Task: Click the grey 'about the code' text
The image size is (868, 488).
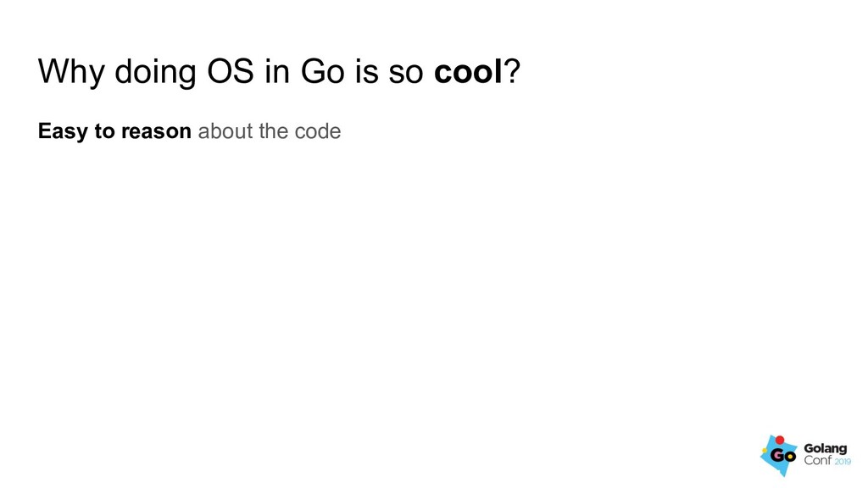Action: pos(270,131)
